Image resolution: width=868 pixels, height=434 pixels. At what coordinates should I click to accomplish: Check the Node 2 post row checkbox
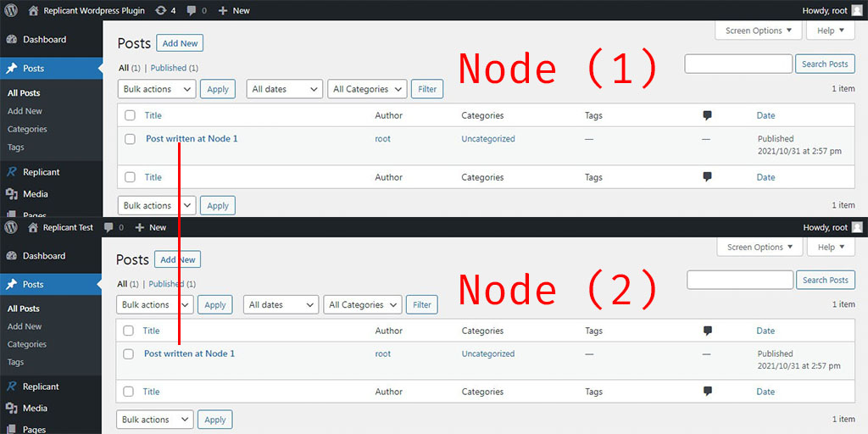click(x=129, y=353)
